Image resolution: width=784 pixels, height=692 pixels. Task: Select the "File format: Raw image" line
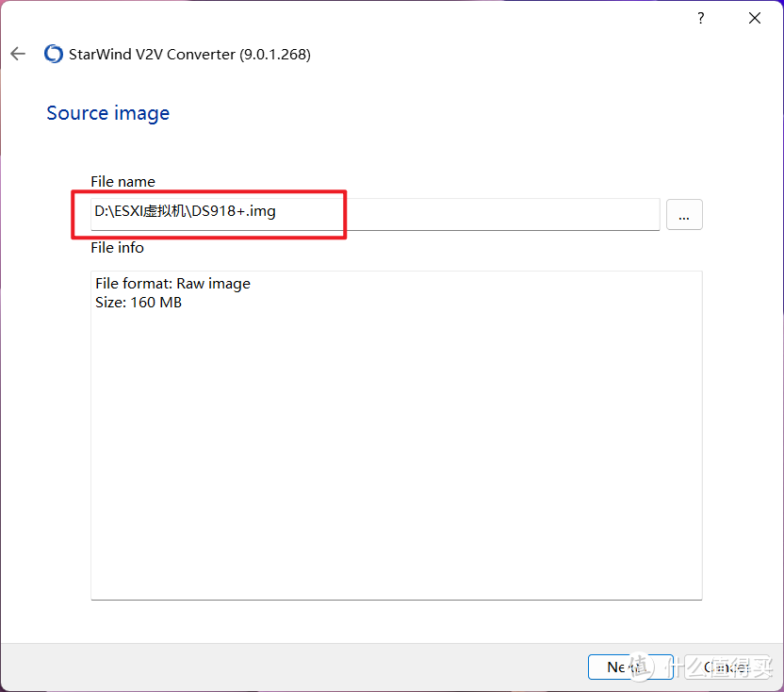(173, 284)
